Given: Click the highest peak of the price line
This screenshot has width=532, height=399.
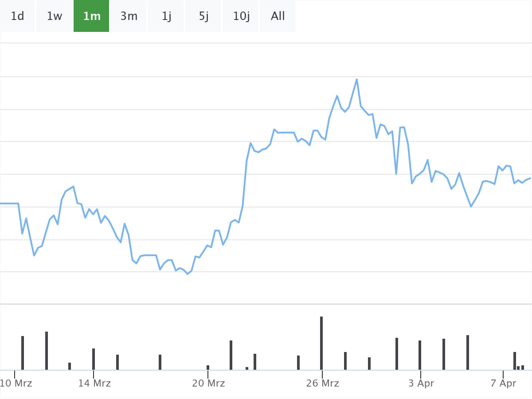Looking at the screenshot, I should pos(357,79).
